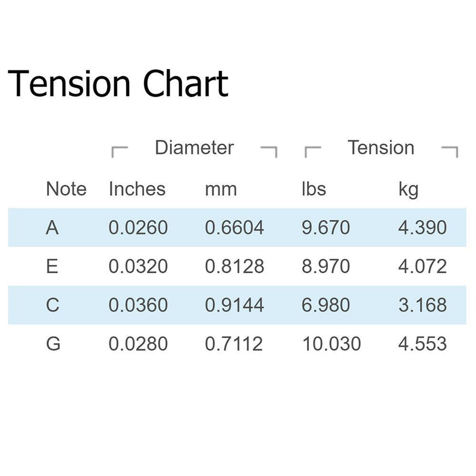Click the lbs column header
The width and height of the screenshot is (476, 476).
pos(314,189)
